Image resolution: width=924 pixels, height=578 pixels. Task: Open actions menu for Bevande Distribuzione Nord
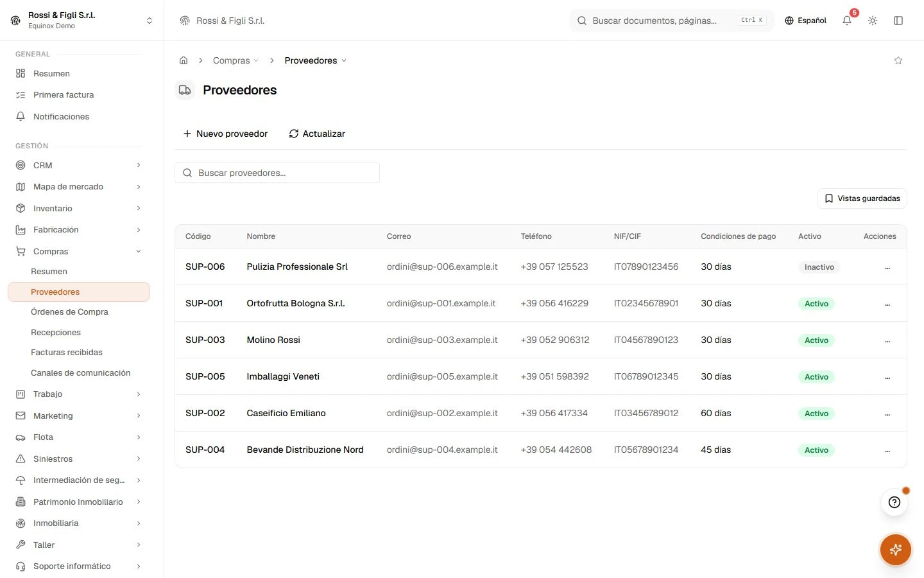(887, 450)
